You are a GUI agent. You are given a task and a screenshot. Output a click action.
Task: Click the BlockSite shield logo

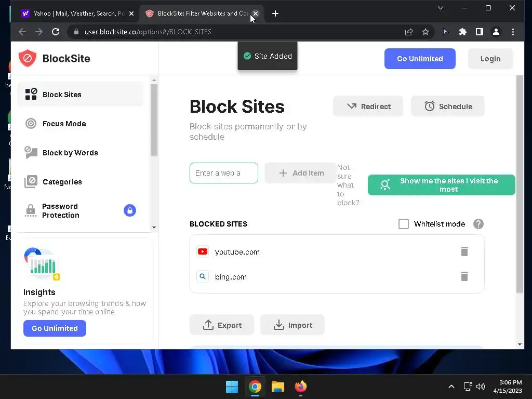point(28,58)
